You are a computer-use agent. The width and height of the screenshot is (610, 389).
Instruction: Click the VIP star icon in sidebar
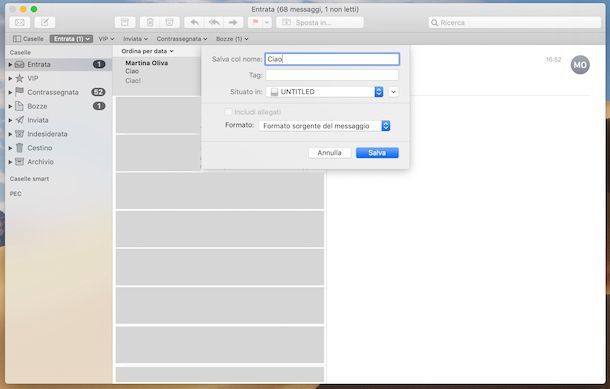(19, 78)
